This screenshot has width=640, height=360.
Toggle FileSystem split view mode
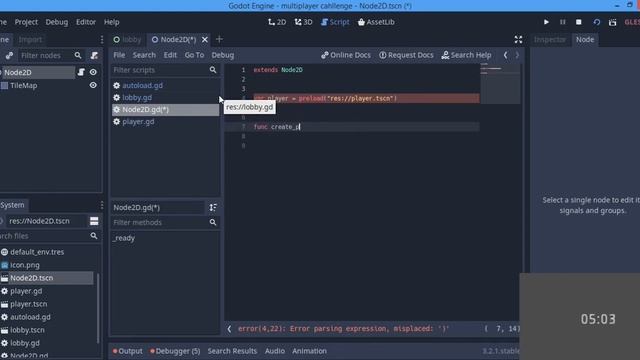pos(94,221)
